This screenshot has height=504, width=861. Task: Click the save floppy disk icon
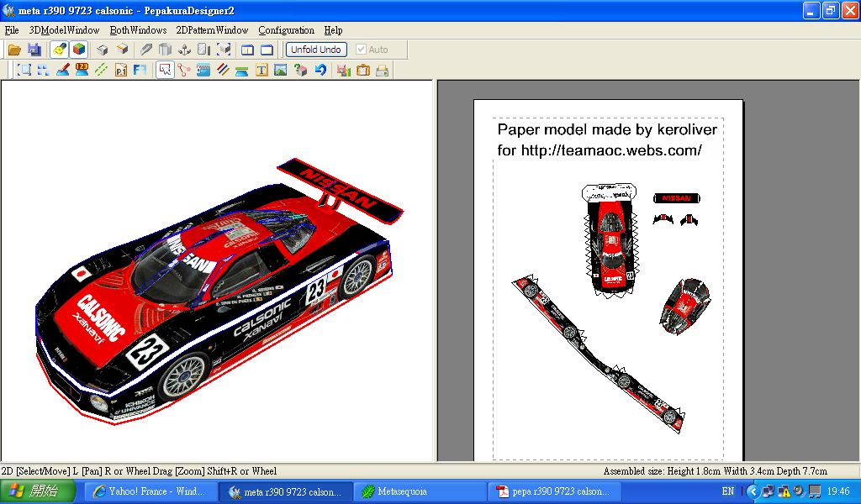pos(34,50)
